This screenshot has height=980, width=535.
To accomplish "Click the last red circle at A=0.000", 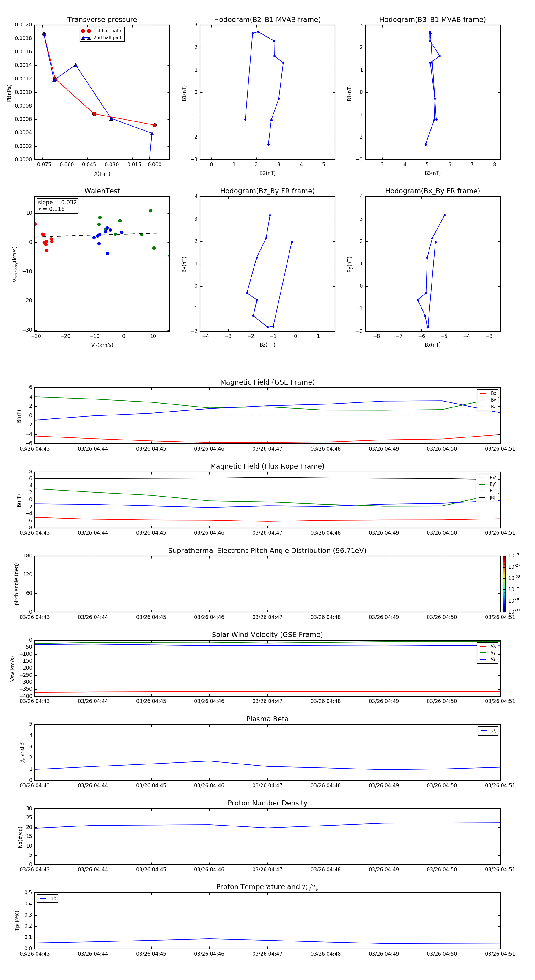I will (154, 125).
